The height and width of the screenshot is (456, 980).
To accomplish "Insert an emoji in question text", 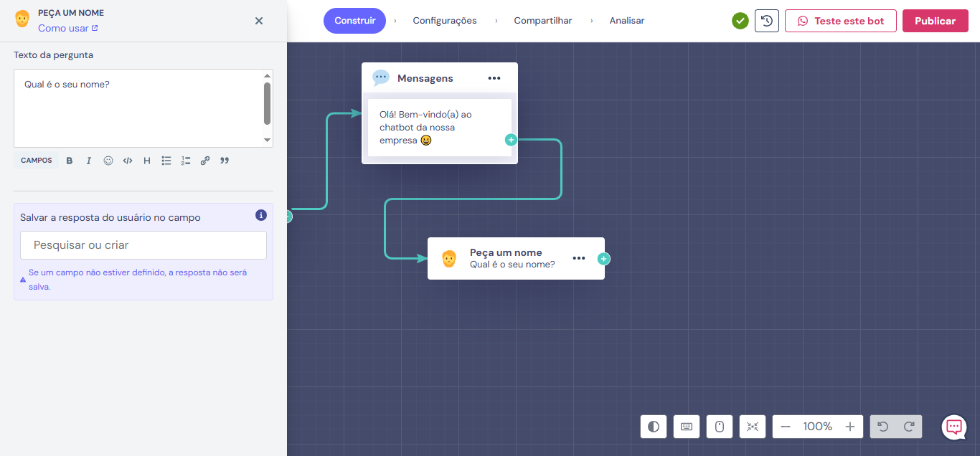I will [108, 161].
